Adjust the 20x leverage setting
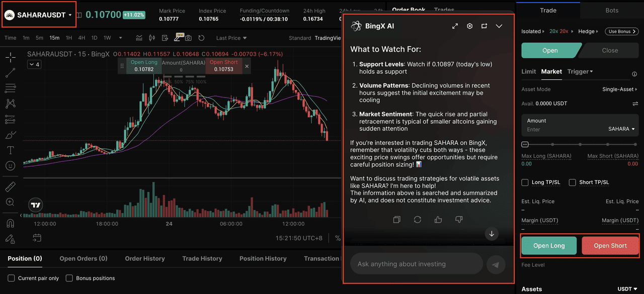Image resolution: width=644 pixels, height=294 pixels. click(560, 31)
